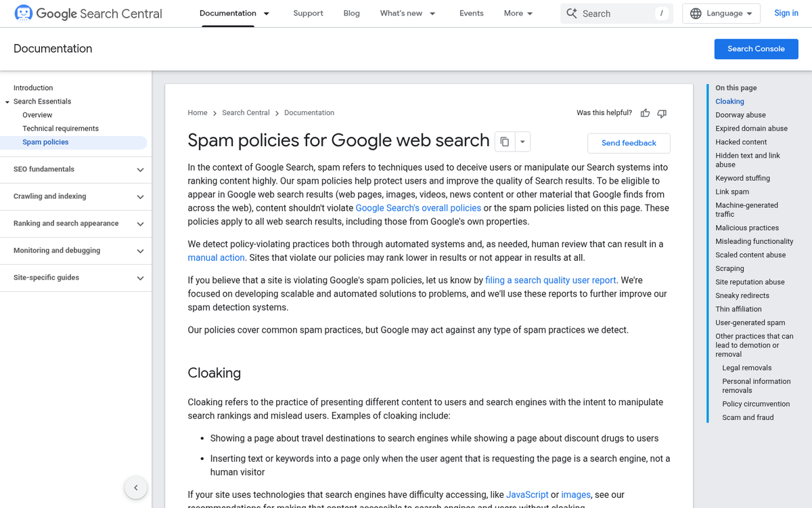This screenshot has height=508, width=812.
Task: Select 'Spam policies' in the sidebar
Action: 45,142
